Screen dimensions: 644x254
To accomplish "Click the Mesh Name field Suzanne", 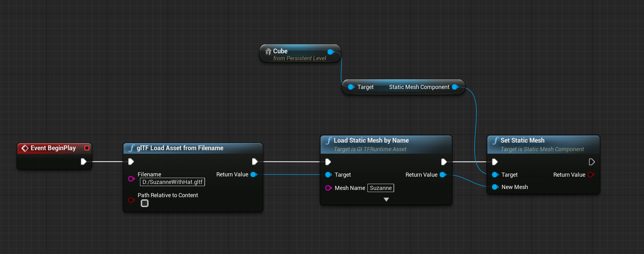I will coord(381,188).
